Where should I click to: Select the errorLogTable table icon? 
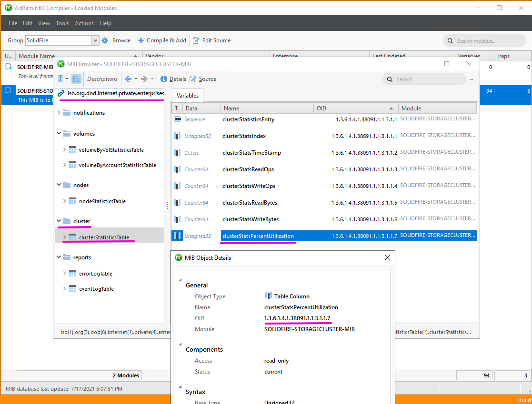pos(72,273)
